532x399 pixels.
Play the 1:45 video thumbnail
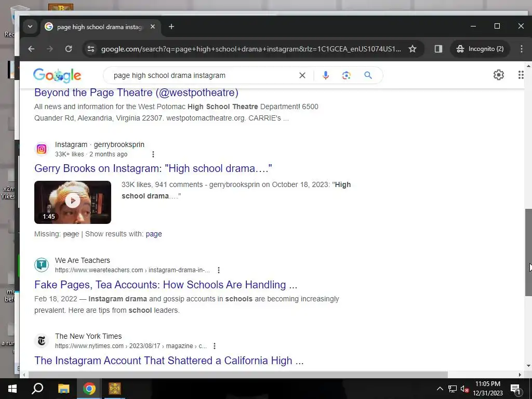[x=73, y=202]
